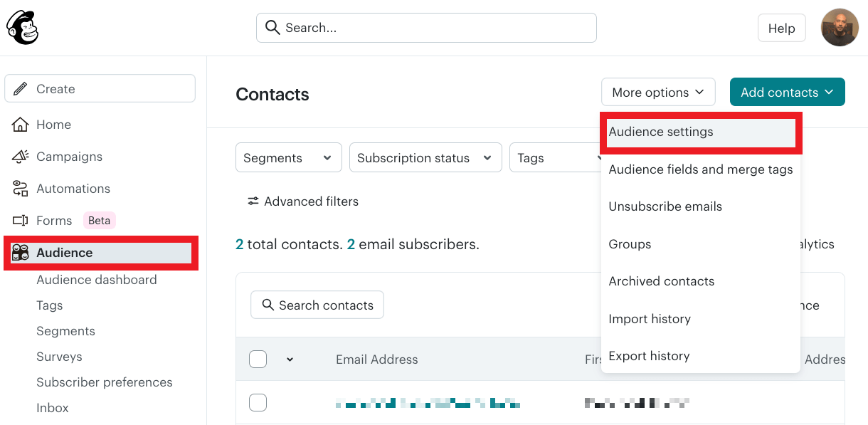
Task: Click the top Search field
Action: click(x=426, y=28)
